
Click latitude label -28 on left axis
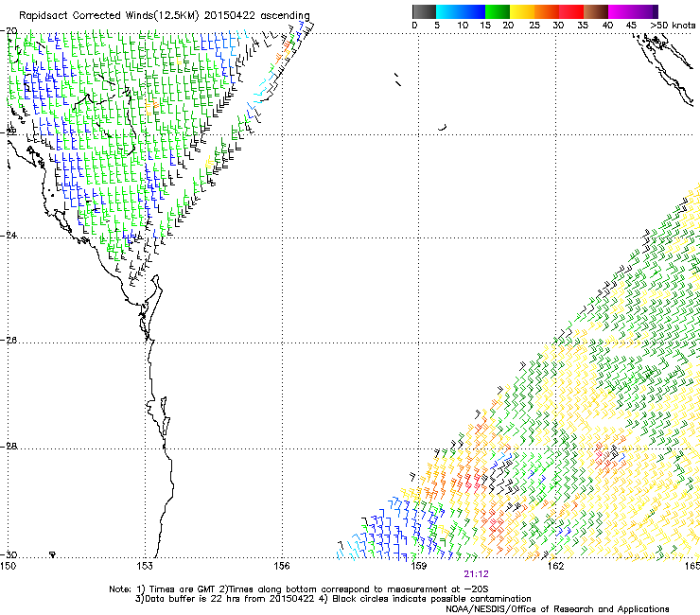coord(9,447)
